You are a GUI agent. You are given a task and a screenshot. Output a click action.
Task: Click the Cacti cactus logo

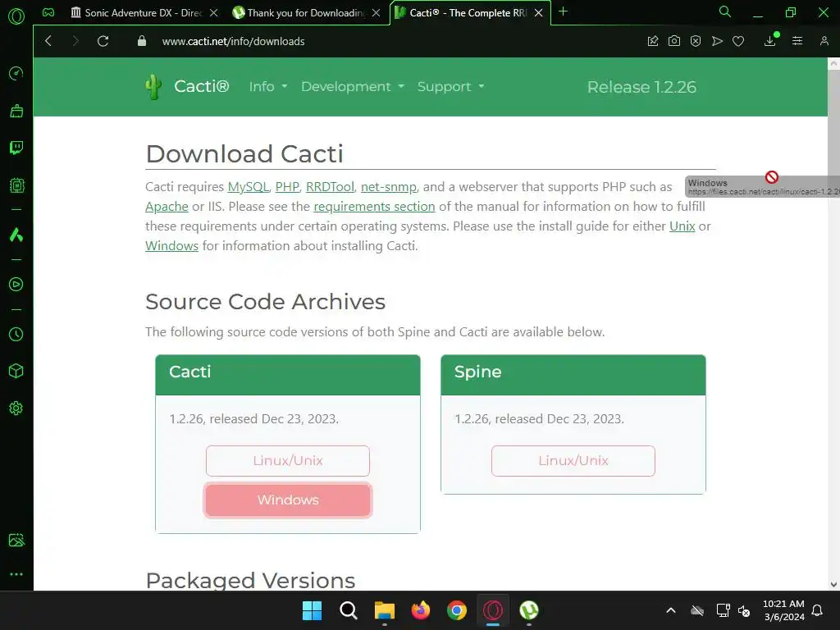tap(153, 86)
